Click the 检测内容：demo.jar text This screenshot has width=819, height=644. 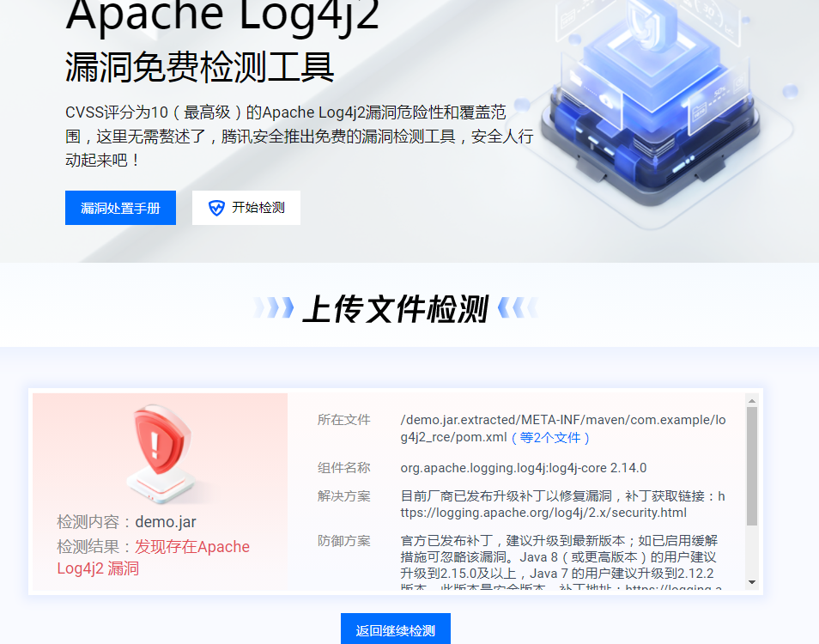(126, 522)
